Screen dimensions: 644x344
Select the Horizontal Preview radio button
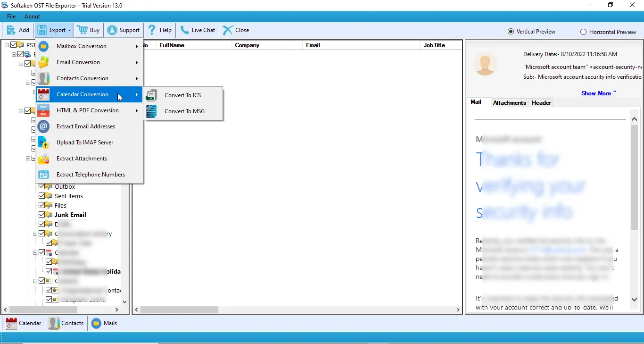point(583,32)
